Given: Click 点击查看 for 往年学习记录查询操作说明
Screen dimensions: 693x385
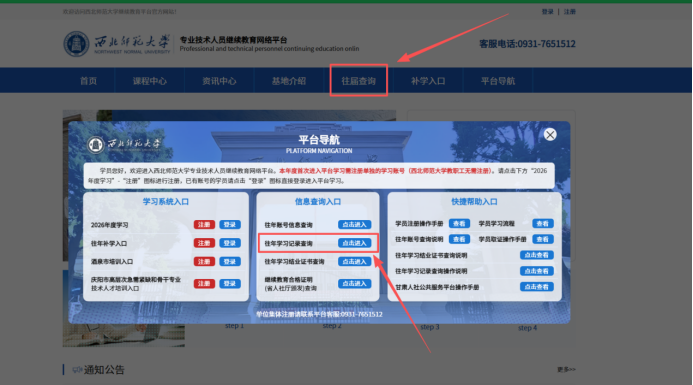Looking at the screenshot, I should coord(537,271).
